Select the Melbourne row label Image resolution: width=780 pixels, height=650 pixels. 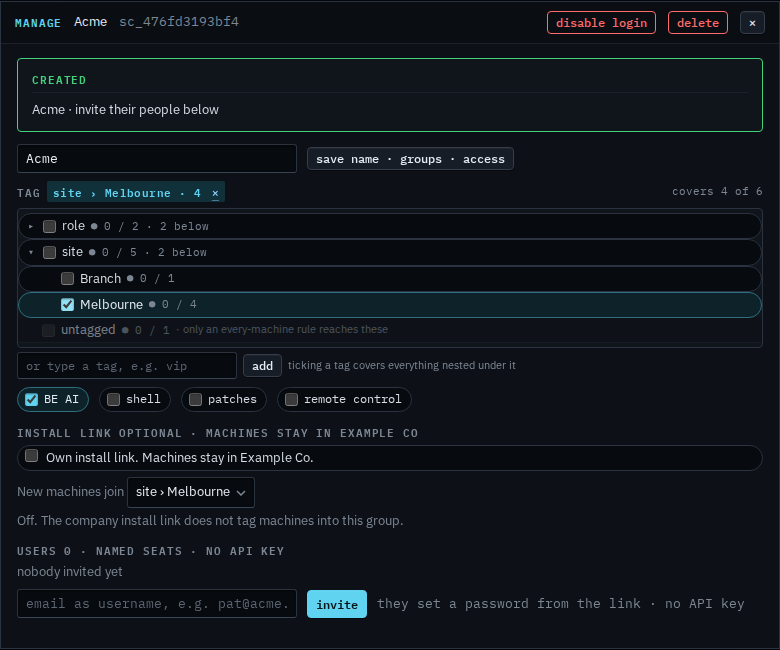(111, 304)
